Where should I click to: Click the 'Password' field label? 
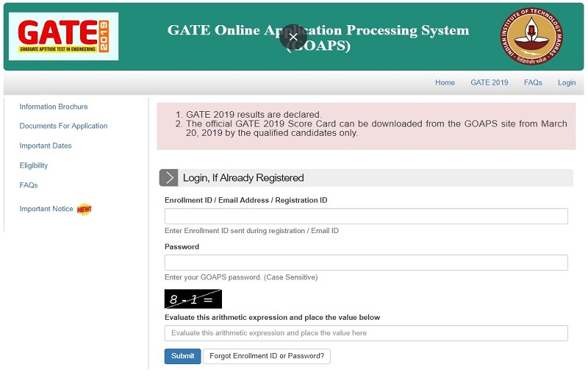(182, 247)
